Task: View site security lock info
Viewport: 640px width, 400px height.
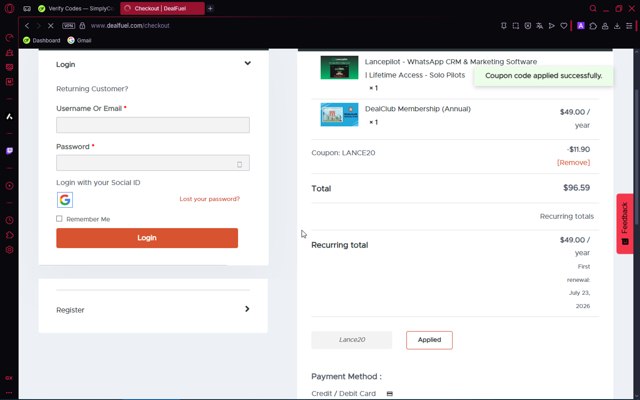Action: point(82,26)
